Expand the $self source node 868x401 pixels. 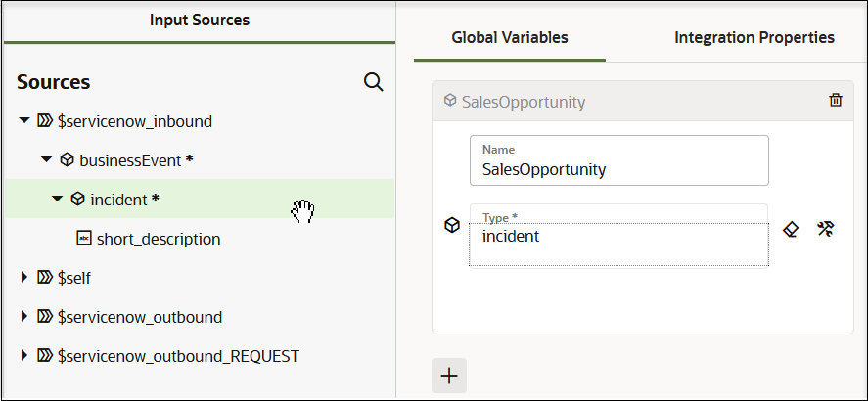pos(24,278)
